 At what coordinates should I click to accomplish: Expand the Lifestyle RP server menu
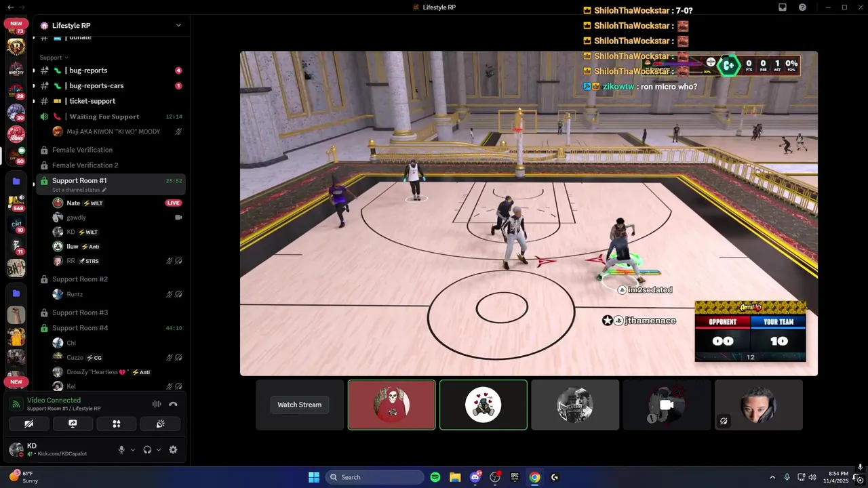[x=178, y=25]
